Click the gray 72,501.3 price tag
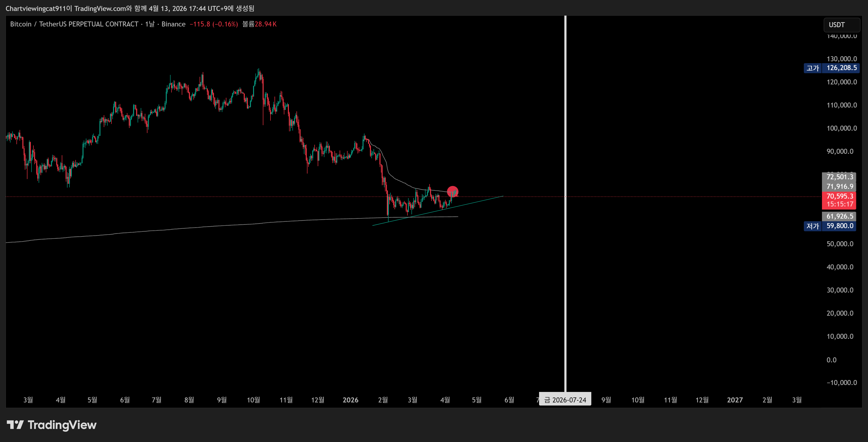868x442 pixels. tap(839, 177)
